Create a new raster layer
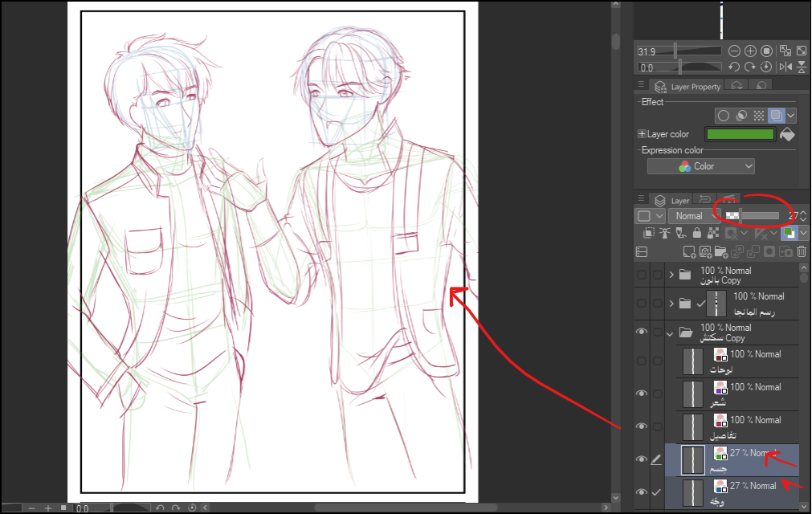Viewport: 812px width, 514px height. 689,252
